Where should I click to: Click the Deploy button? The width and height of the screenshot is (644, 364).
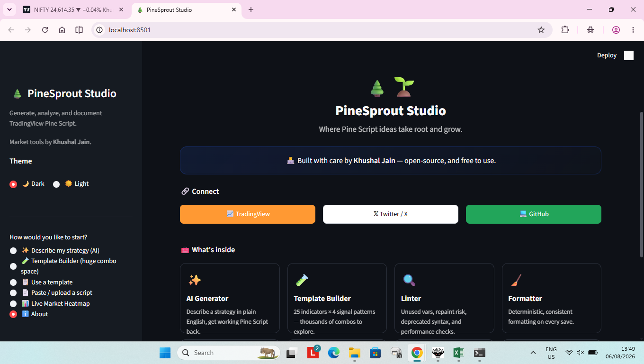pos(607,55)
